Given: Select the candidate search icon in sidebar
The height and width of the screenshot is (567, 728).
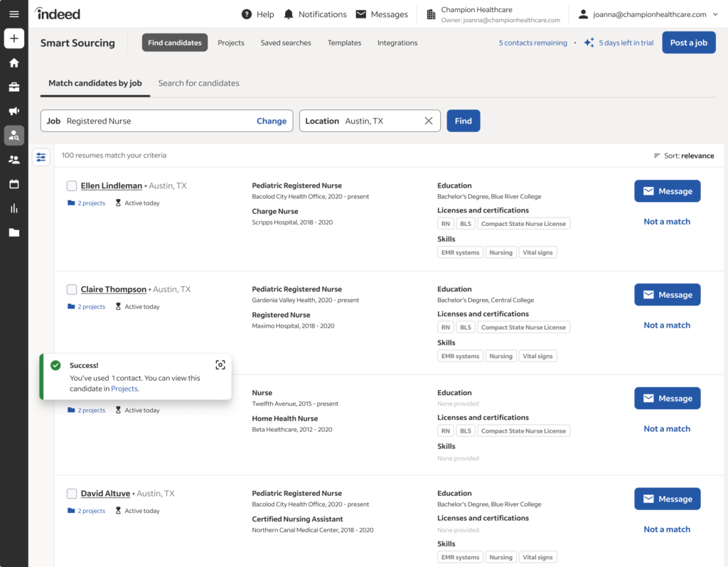Looking at the screenshot, I should tap(14, 135).
